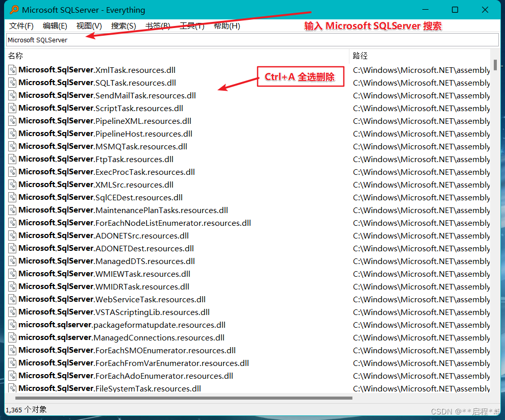Screen dimensions: 505x420
Task: Select Microsoft.SqlServer.PipelineXML.resources.dll file name
Action: (105, 121)
